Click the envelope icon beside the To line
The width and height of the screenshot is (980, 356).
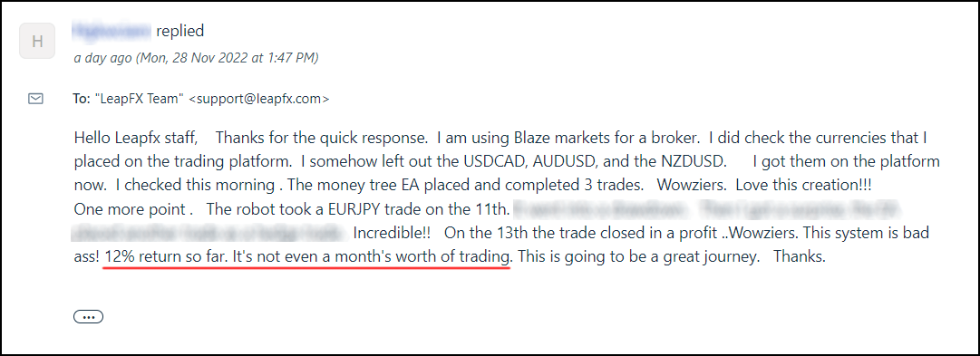[36, 98]
